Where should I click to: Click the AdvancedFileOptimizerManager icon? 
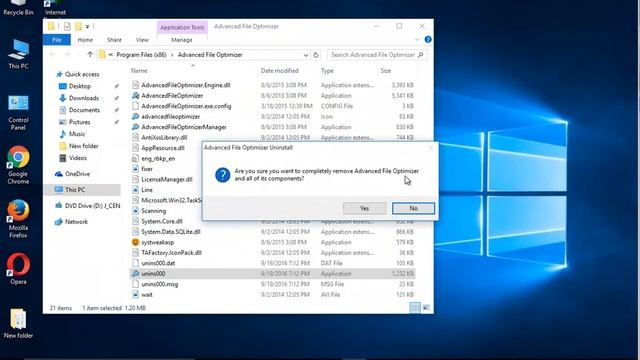click(x=136, y=127)
